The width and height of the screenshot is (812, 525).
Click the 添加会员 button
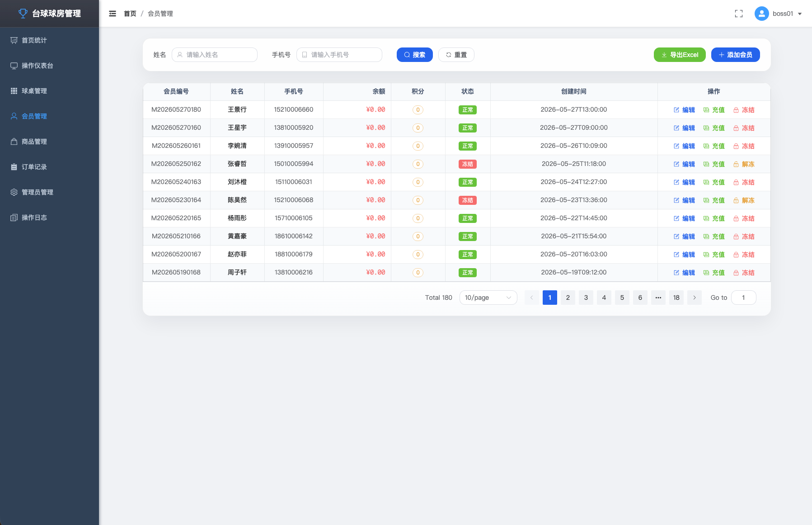[735, 55]
